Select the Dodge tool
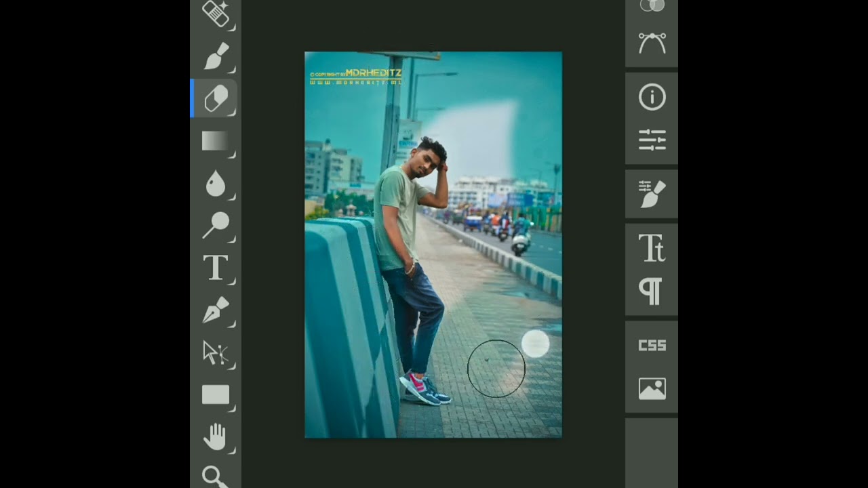868x488 pixels. 216,226
